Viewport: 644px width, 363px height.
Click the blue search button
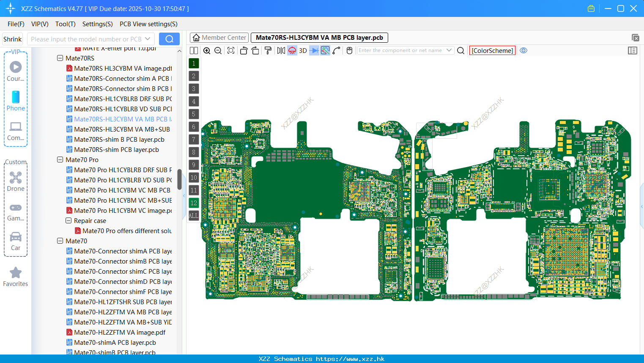point(169,39)
